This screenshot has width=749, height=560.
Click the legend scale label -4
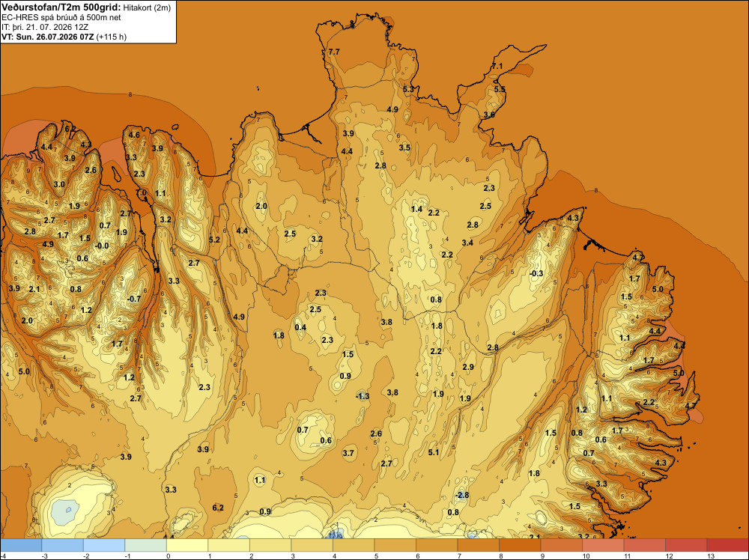point(4,556)
